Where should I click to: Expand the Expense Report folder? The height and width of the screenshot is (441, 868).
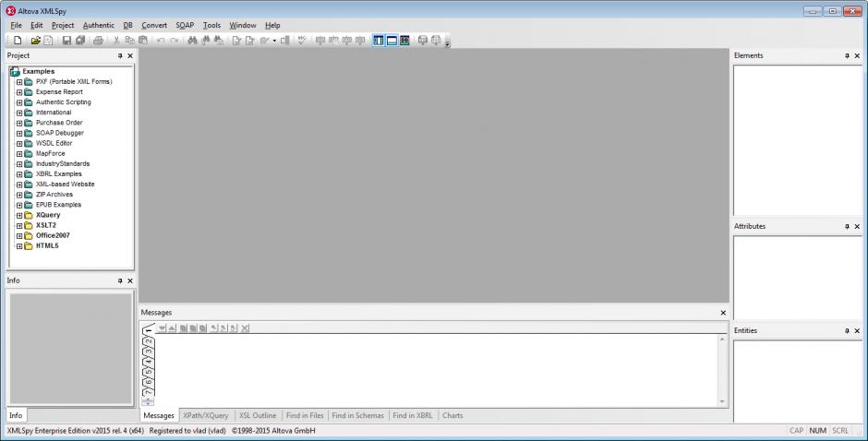tap(19, 92)
